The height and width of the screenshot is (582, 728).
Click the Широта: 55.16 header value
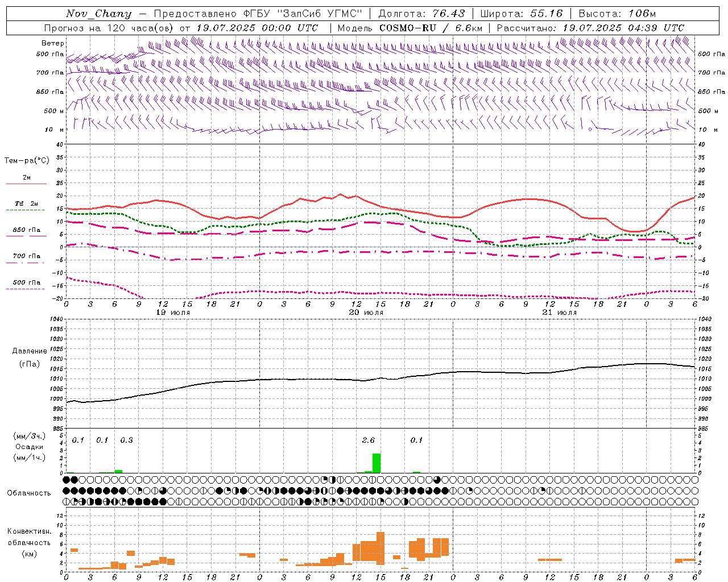[522, 14]
